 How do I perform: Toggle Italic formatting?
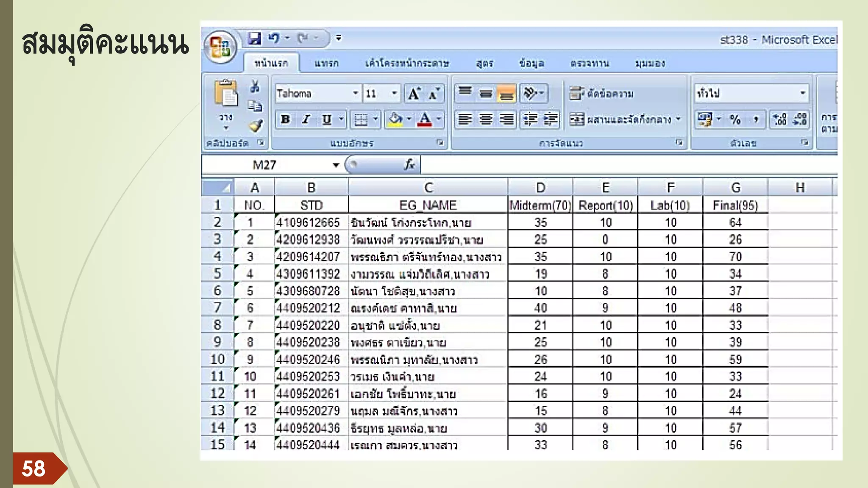pyautogui.click(x=306, y=120)
